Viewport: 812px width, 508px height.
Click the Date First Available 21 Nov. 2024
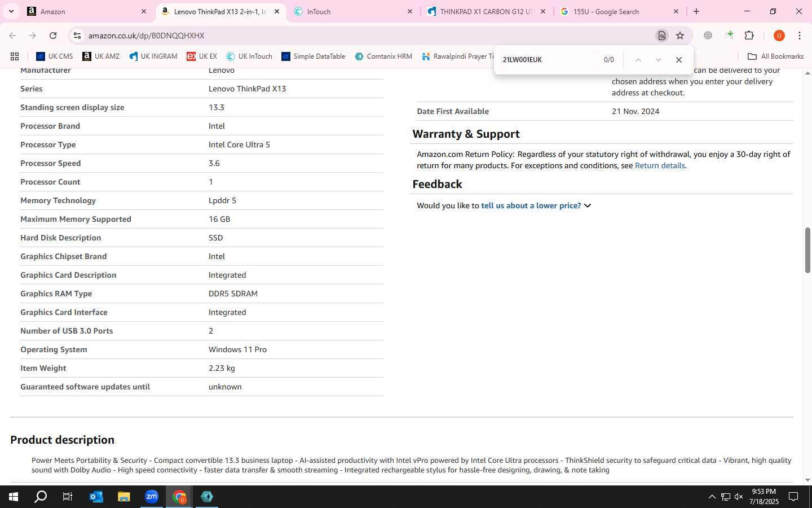[x=636, y=111]
